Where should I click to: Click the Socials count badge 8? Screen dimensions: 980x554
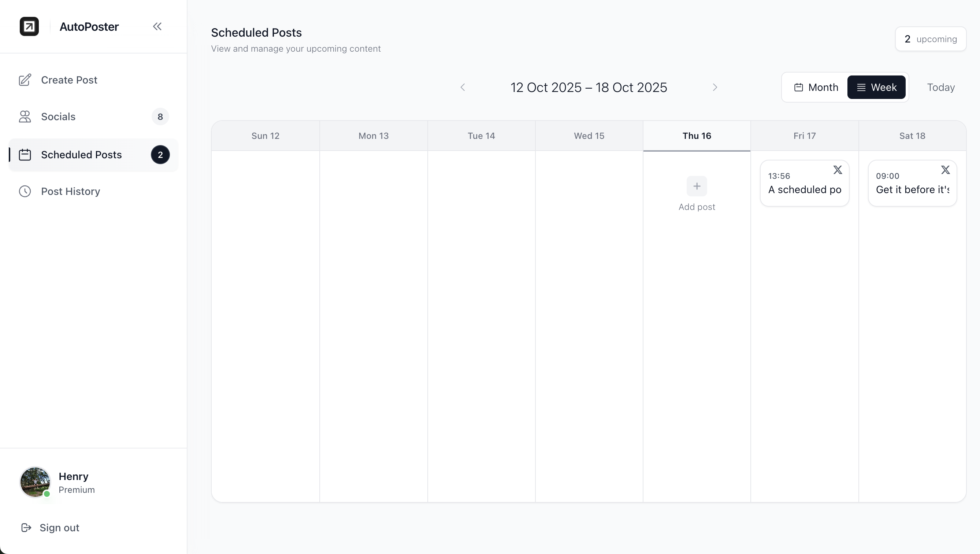click(x=160, y=117)
